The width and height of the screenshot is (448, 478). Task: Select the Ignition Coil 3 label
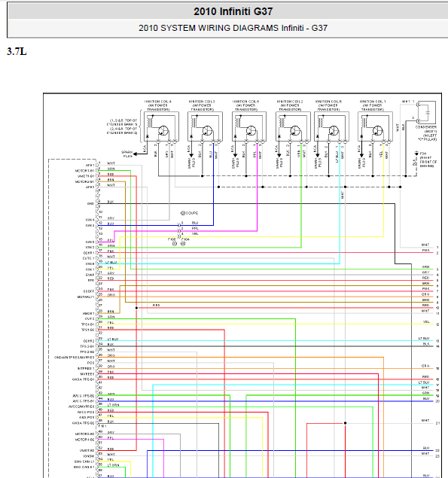click(x=202, y=105)
